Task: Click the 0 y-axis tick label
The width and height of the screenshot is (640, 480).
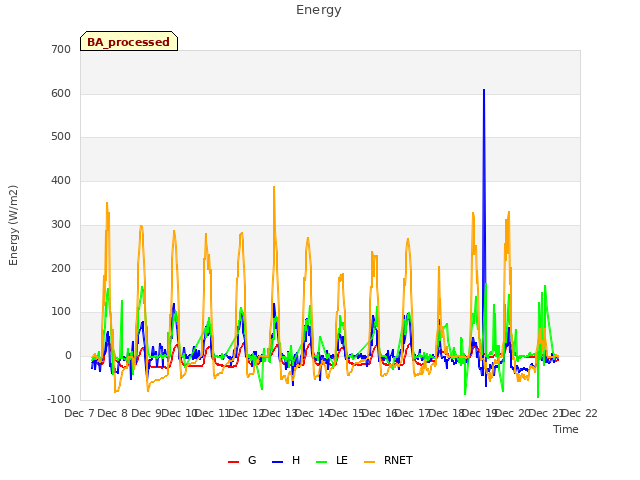Action: pyautogui.click(x=68, y=356)
